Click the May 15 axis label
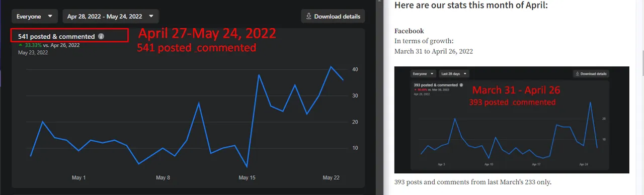The height and width of the screenshot is (195, 644). pyautogui.click(x=247, y=178)
